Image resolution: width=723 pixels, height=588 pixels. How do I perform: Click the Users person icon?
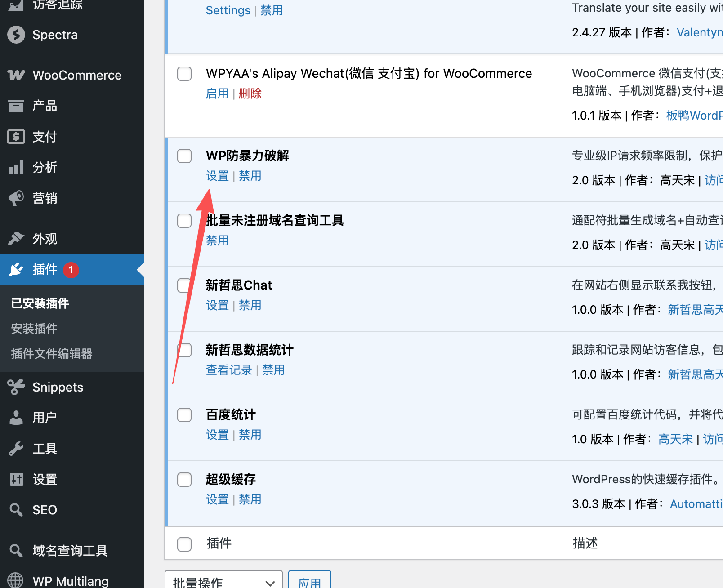(16, 418)
